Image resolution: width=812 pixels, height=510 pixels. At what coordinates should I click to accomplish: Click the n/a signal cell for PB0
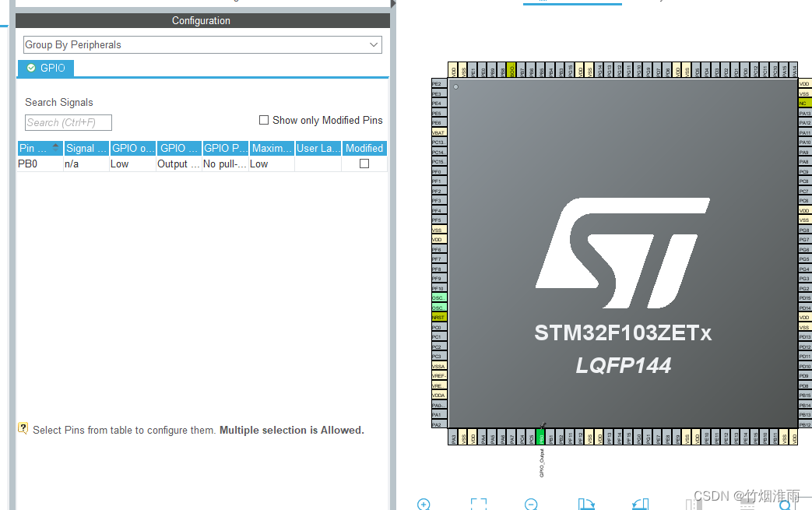tap(86, 164)
